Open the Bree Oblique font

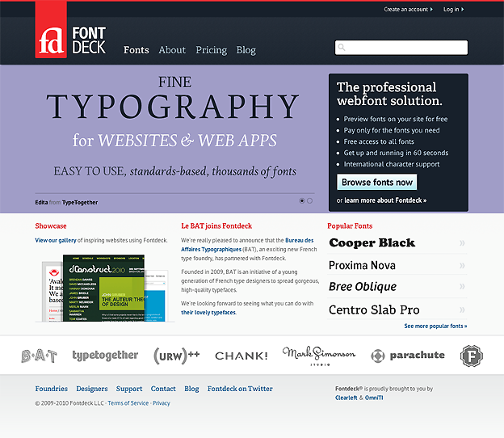(363, 287)
